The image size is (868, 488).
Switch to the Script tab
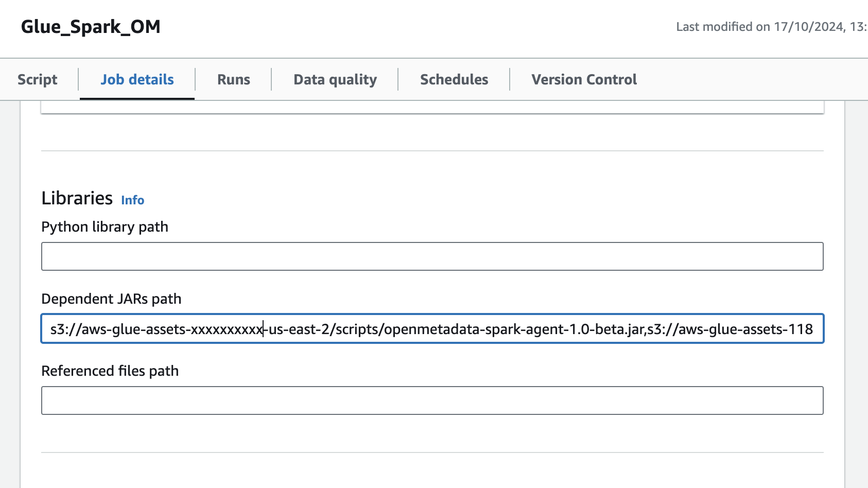[x=37, y=79]
